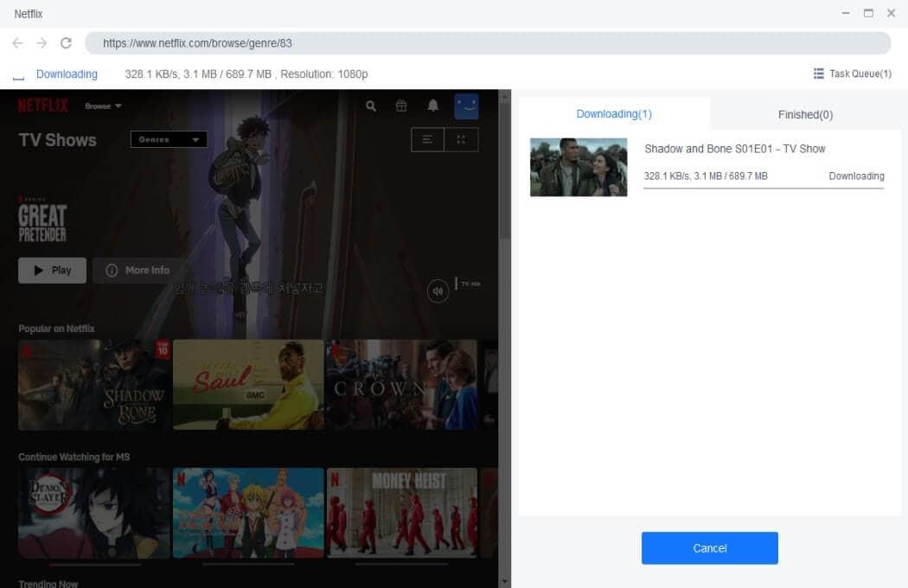Click the 328.1 KB/s speed text in the item row
Viewport: 908px width, 588px height.
[x=666, y=176]
